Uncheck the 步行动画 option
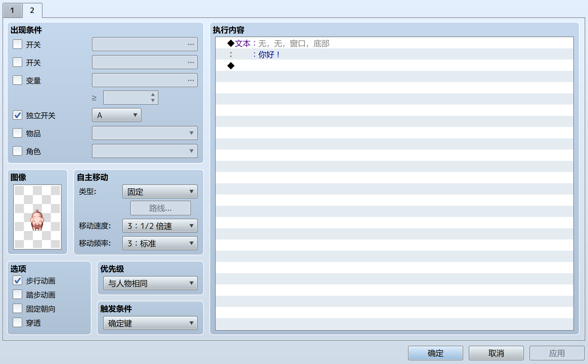 17,280
